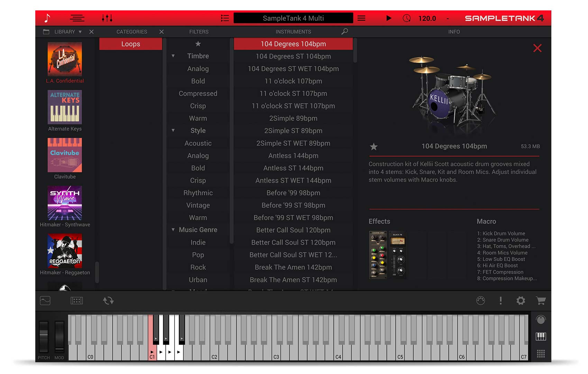Image resolution: width=588 pixels, height=374 pixels.
Task: Click the mixer faders icon in top bar
Action: (107, 18)
